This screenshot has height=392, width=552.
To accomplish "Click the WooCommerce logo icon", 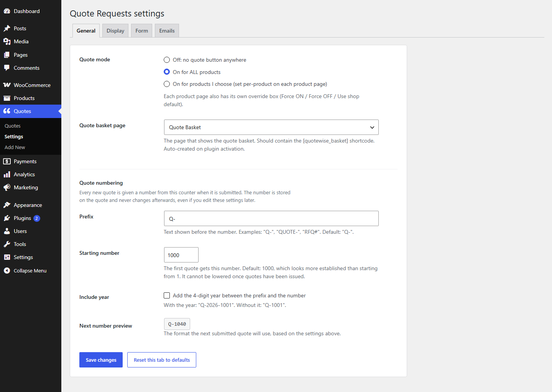I will (7, 85).
